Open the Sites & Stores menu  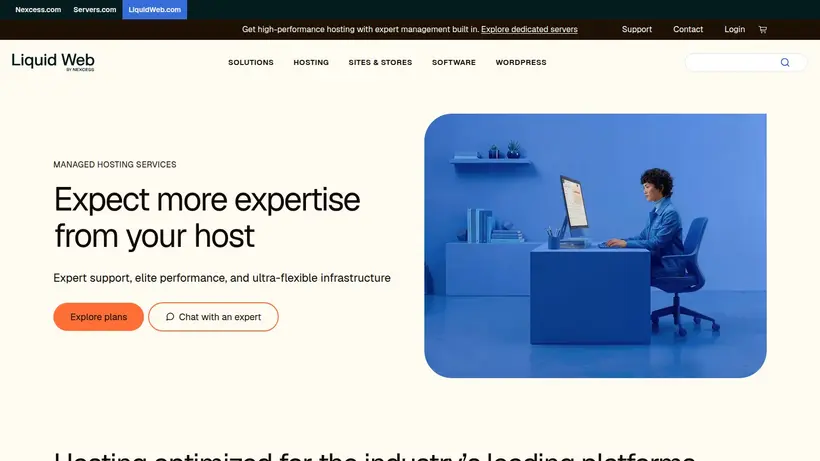(380, 62)
